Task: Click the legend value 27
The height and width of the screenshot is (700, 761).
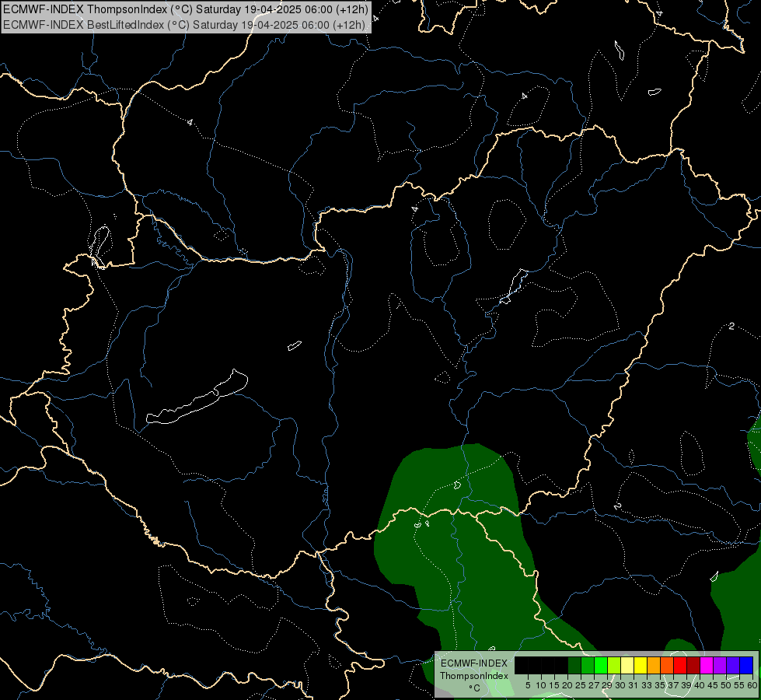Action: [x=594, y=685]
